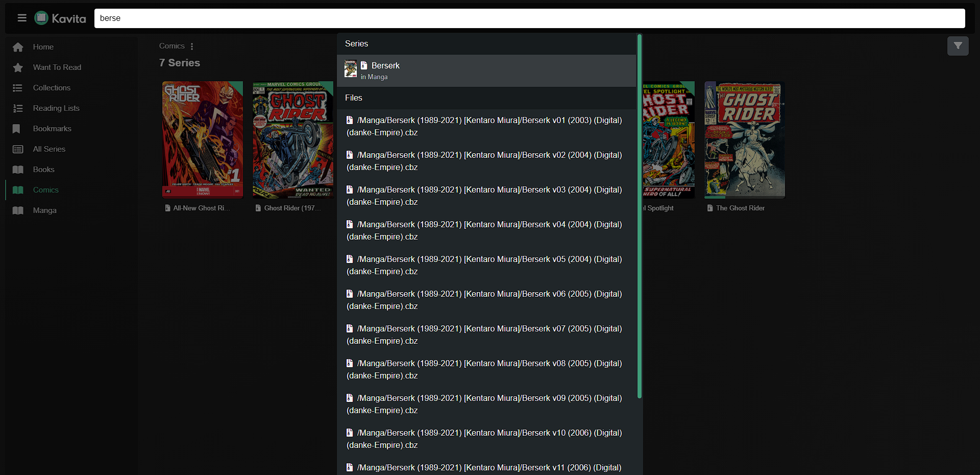
Task: Click the 'Ghost Rider (197…' series title
Action: click(x=292, y=208)
